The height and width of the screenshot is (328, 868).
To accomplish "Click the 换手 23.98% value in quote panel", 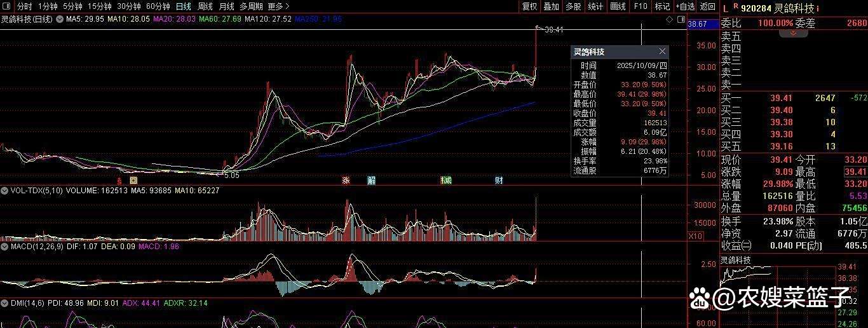I will coord(777,221).
